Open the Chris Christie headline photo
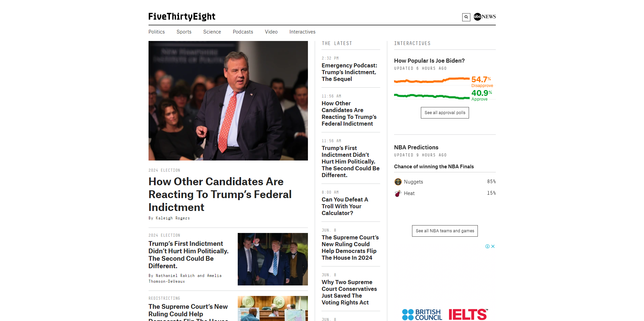Image resolution: width=644 pixels, height=321 pixels. coord(228,101)
